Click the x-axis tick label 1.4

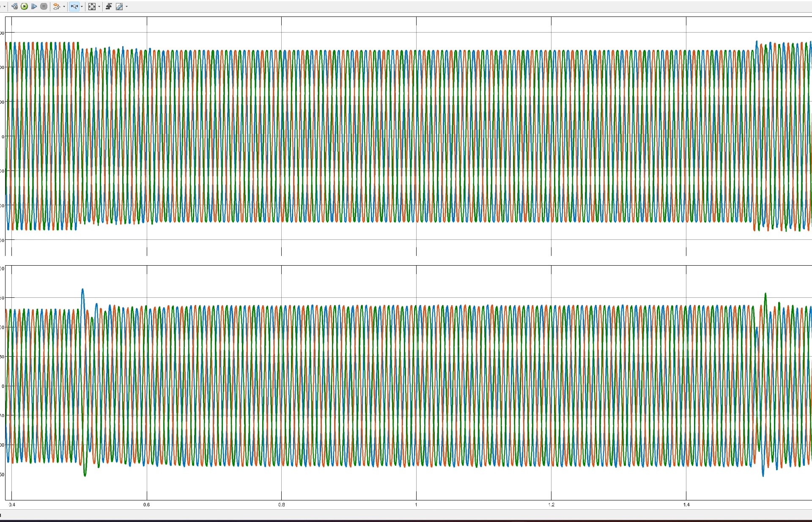click(686, 505)
